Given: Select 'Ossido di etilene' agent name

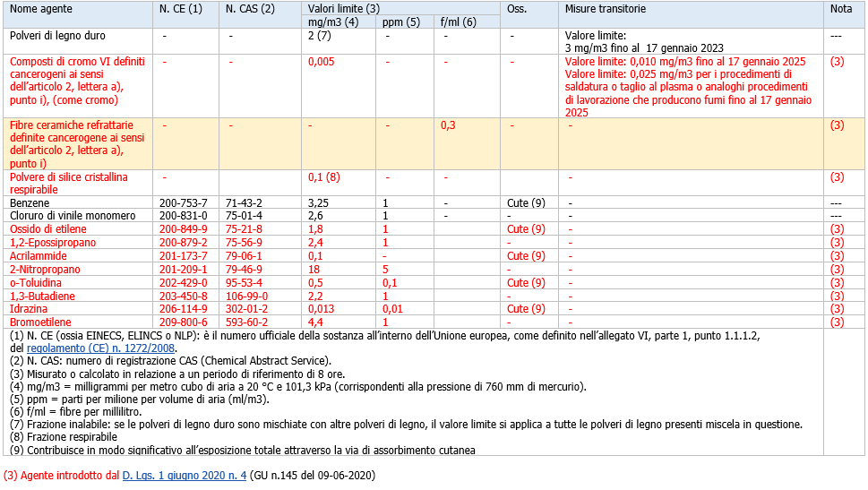Looking at the screenshot, I should coord(47,229).
